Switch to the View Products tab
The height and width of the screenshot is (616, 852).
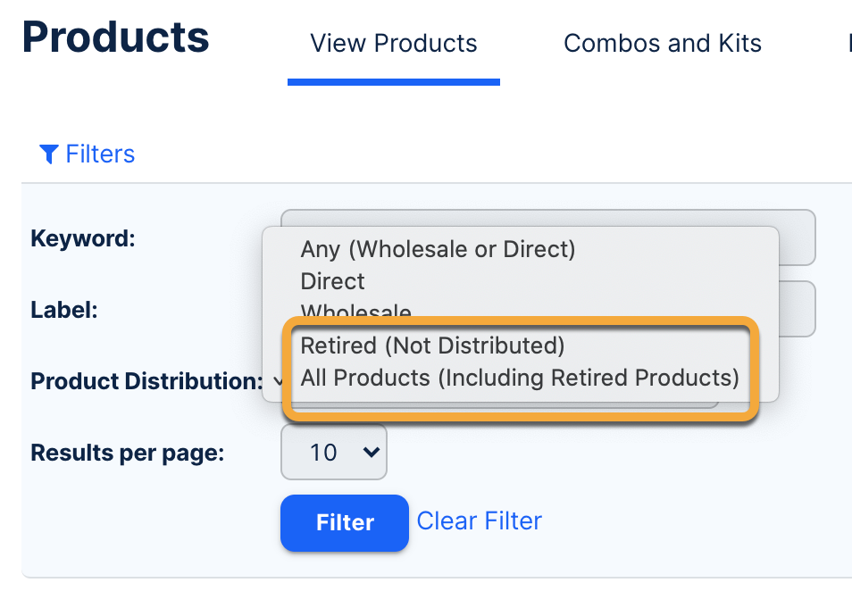click(x=393, y=44)
